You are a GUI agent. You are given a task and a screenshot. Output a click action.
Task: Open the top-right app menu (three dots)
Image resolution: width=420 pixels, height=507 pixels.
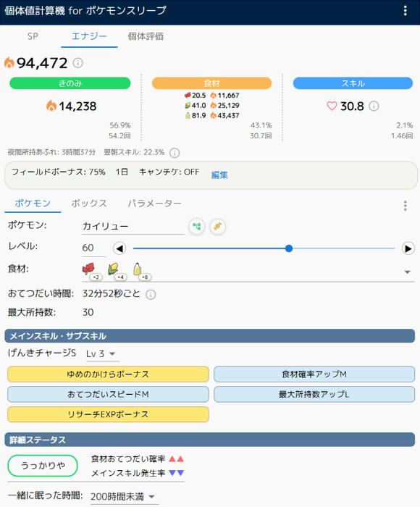click(405, 11)
